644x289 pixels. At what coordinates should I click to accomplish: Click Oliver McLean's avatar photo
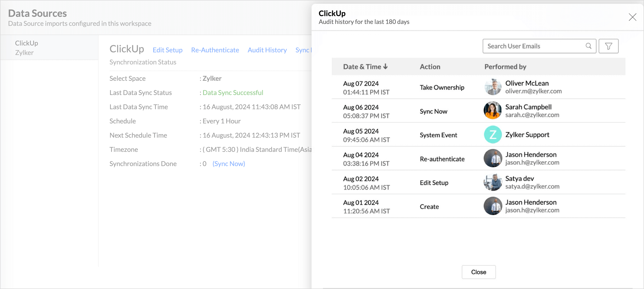coord(492,87)
